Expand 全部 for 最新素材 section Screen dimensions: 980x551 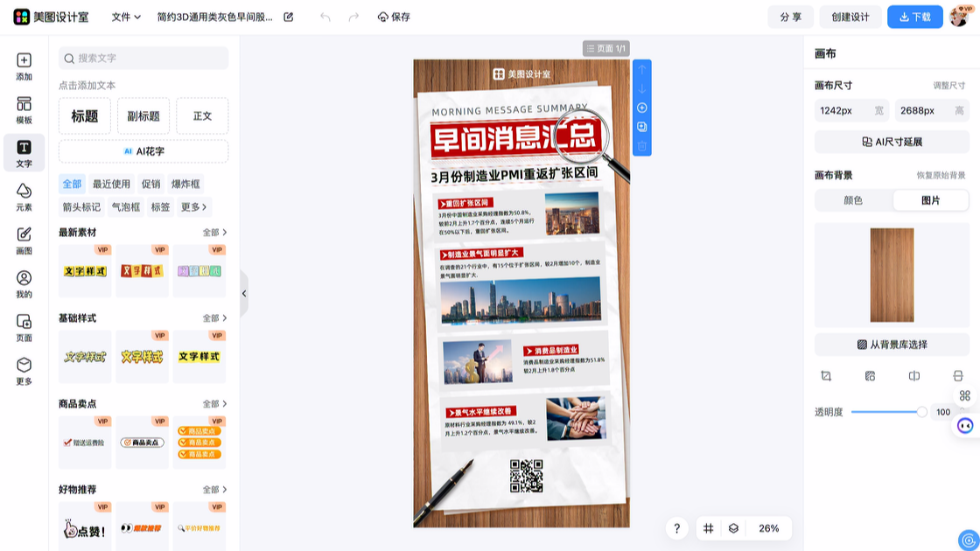[214, 233]
